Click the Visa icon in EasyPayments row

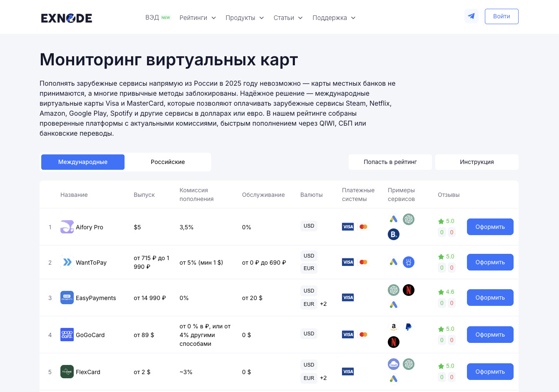[x=348, y=298]
